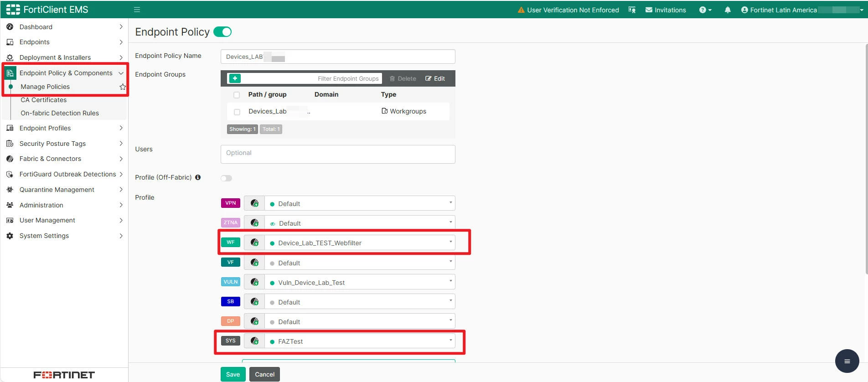Toggle the Profile (Off-Fabric) switch
Image resolution: width=868 pixels, height=382 pixels.
point(227,178)
